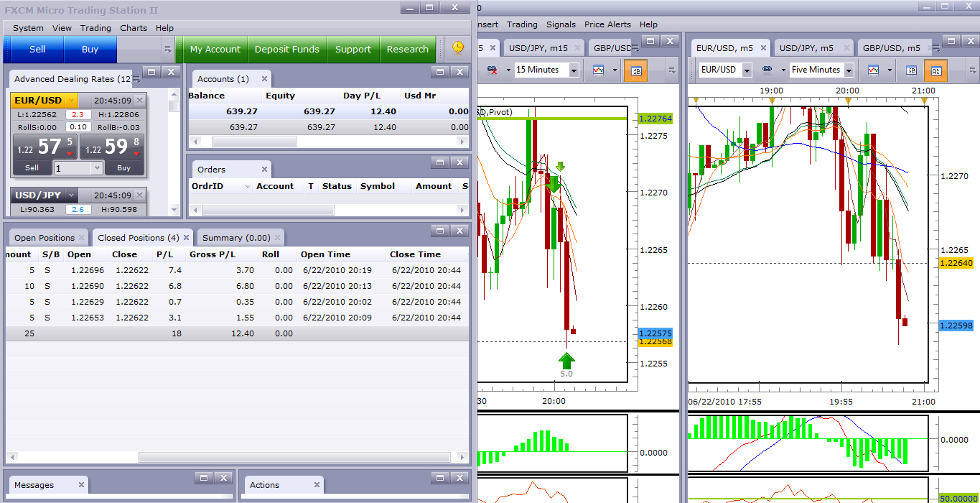The image size is (980, 503).
Task: Open tab list icon next to GBP/USD, m5 tab
Action: click(x=935, y=48)
